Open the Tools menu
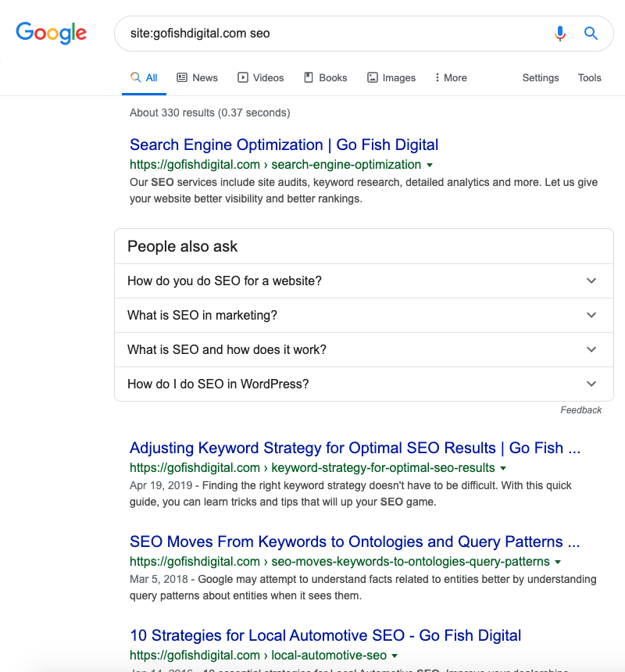The height and width of the screenshot is (672, 625). tap(590, 77)
